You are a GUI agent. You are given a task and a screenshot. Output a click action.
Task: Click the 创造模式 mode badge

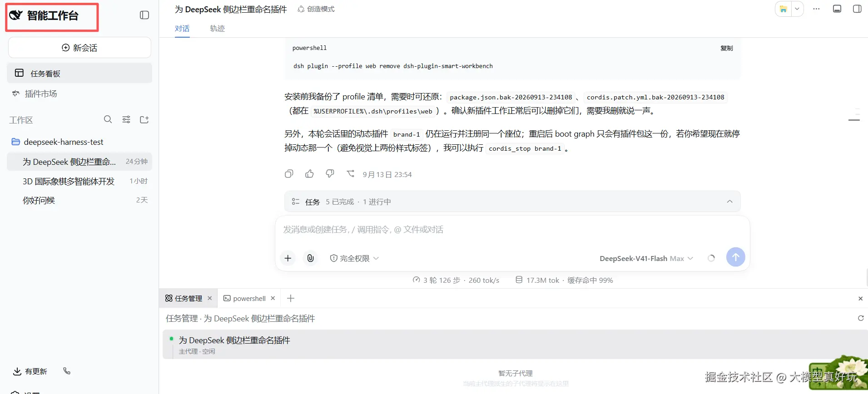316,9
